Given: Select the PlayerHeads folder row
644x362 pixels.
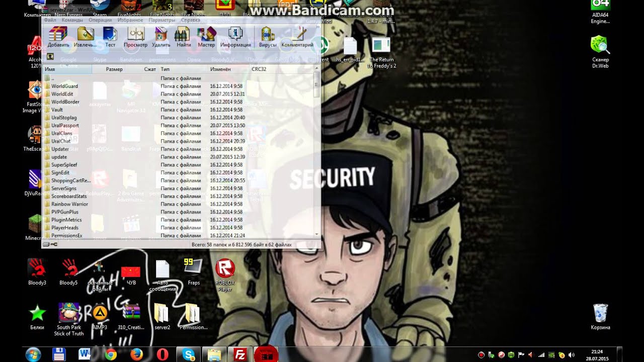Looking at the screenshot, I should (x=178, y=228).
